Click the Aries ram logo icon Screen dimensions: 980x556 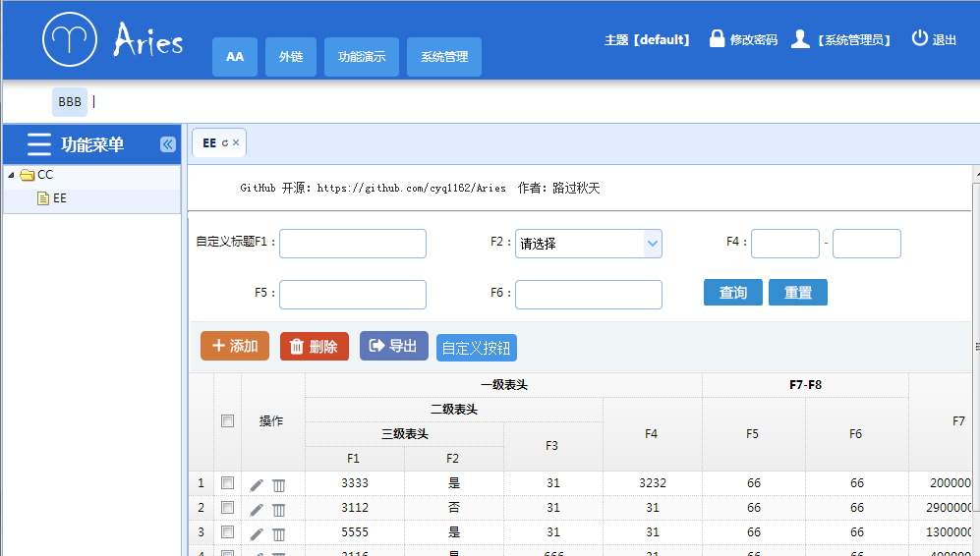click(70, 39)
